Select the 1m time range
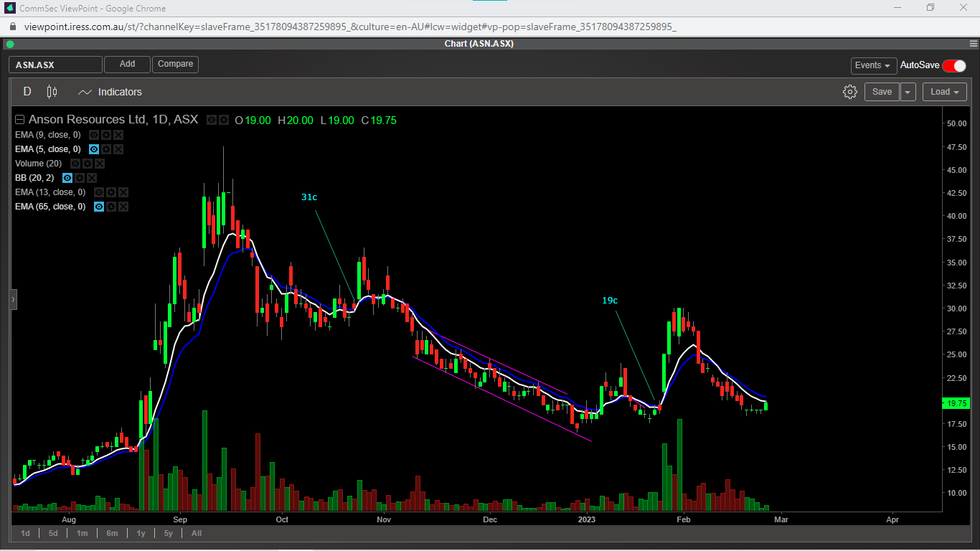The height and width of the screenshot is (551, 980). pyautogui.click(x=83, y=533)
